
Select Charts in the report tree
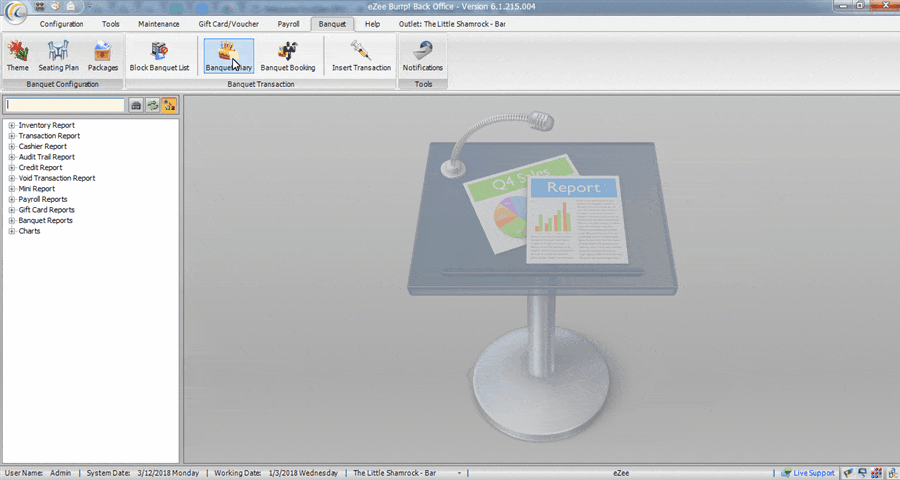(29, 231)
